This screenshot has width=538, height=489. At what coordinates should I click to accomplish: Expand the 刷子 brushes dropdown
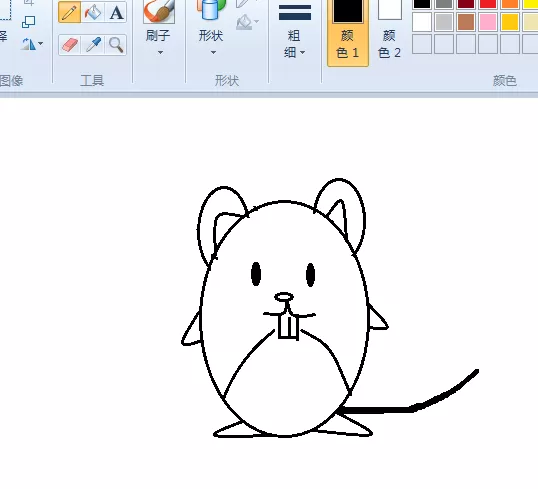(x=160, y=53)
